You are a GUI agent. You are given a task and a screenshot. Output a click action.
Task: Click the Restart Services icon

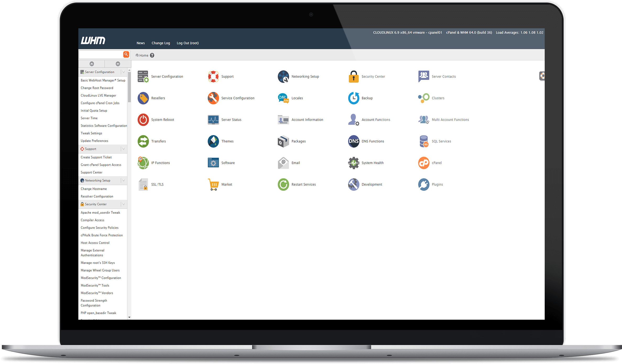283,184
